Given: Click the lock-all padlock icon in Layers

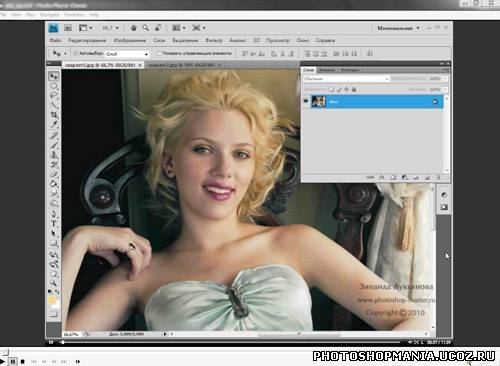Looking at the screenshot, I should (354, 89).
